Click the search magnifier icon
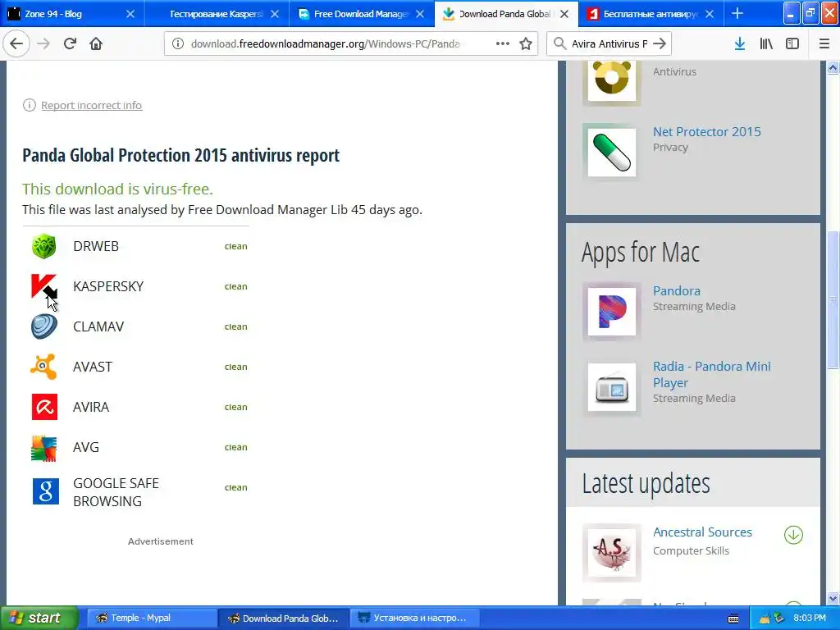 coord(559,43)
